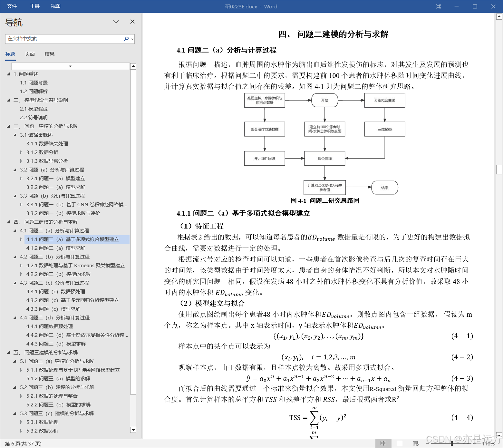Click the magnifier search icon

point(126,39)
